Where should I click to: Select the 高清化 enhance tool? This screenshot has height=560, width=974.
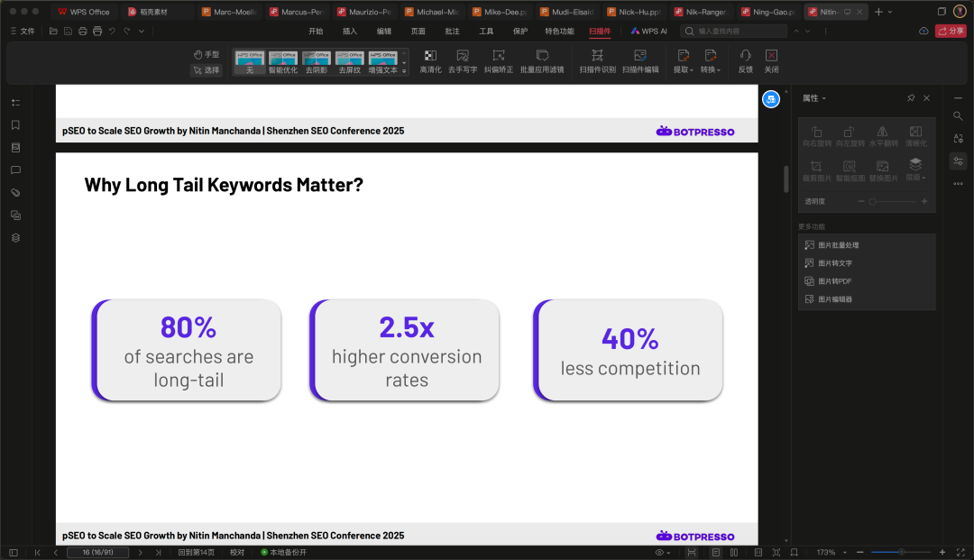click(430, 61)
